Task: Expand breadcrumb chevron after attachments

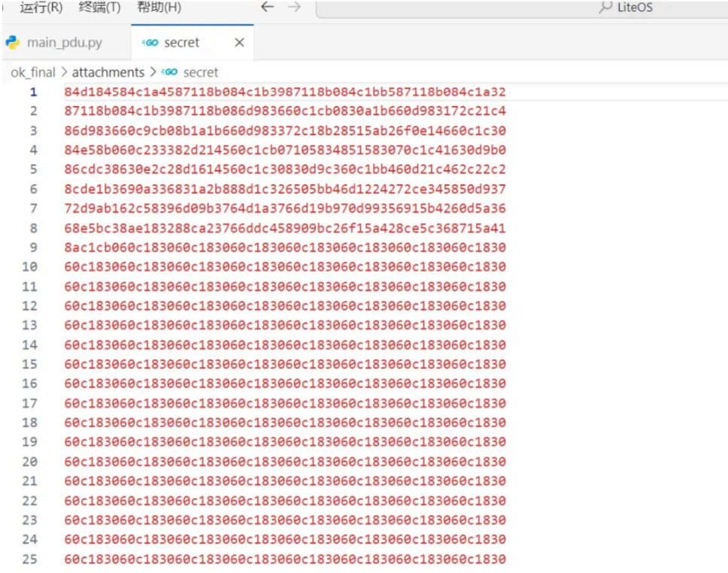Action: coord(153,72)
